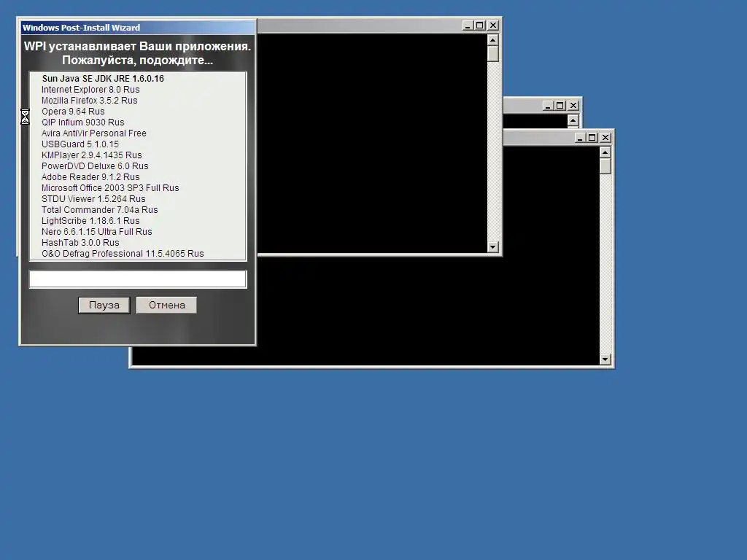Select HashTab 3.0.0 Rus entry

[x=80, y=243]
